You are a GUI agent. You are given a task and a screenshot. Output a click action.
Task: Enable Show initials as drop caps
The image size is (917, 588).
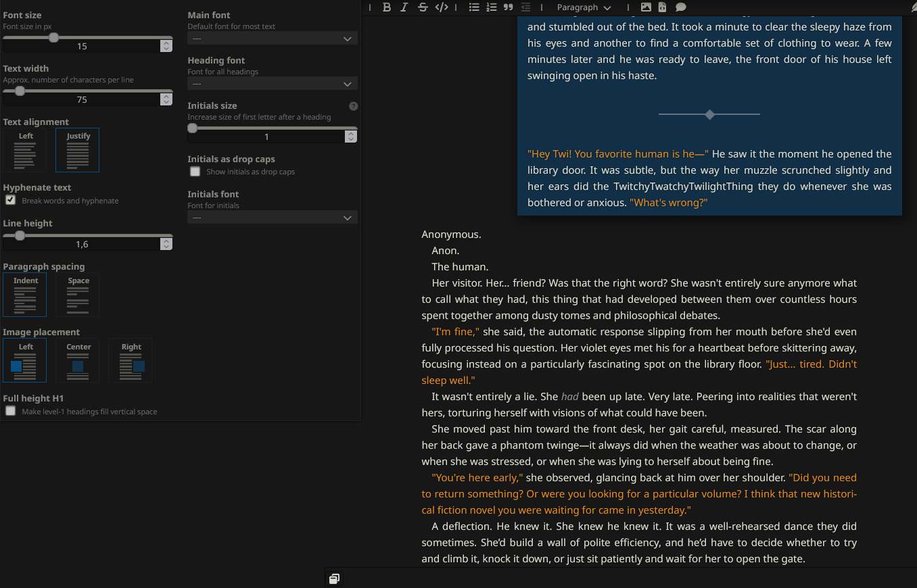pyautogui.click(x=195, y=172)
